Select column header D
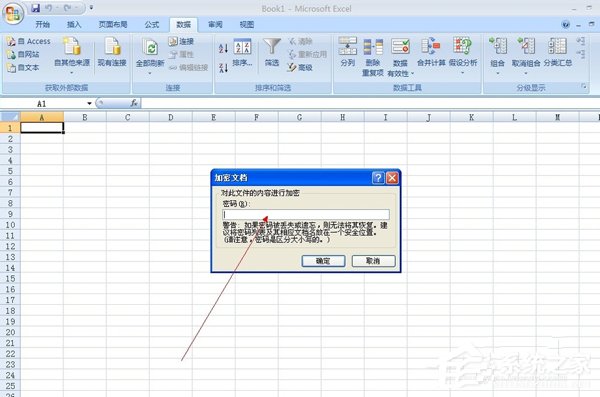This screenshot has width=600, height=397. click(171, 117)
